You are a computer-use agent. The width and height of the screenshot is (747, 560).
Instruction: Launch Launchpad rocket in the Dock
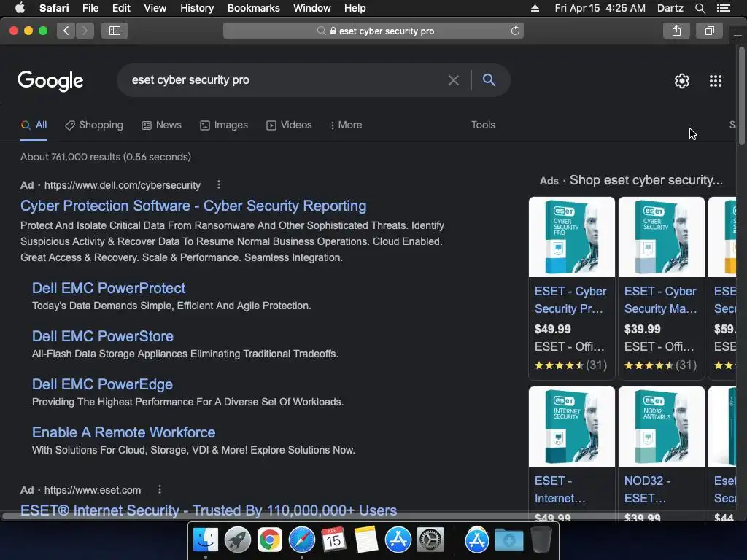237,540
